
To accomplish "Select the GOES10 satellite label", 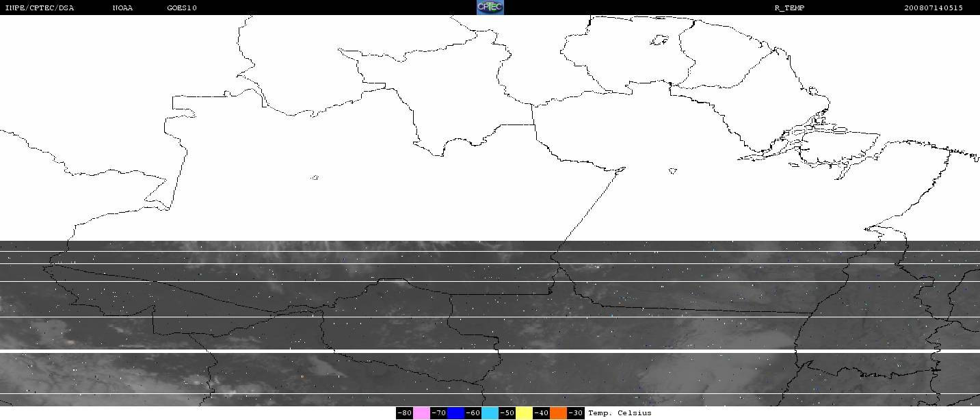I will [182, 8].
